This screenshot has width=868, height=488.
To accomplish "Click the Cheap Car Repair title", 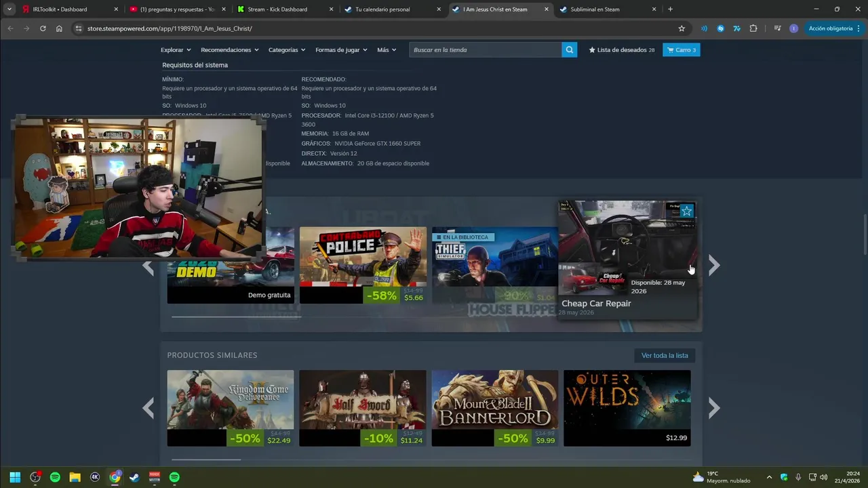I will coord(596,303).
